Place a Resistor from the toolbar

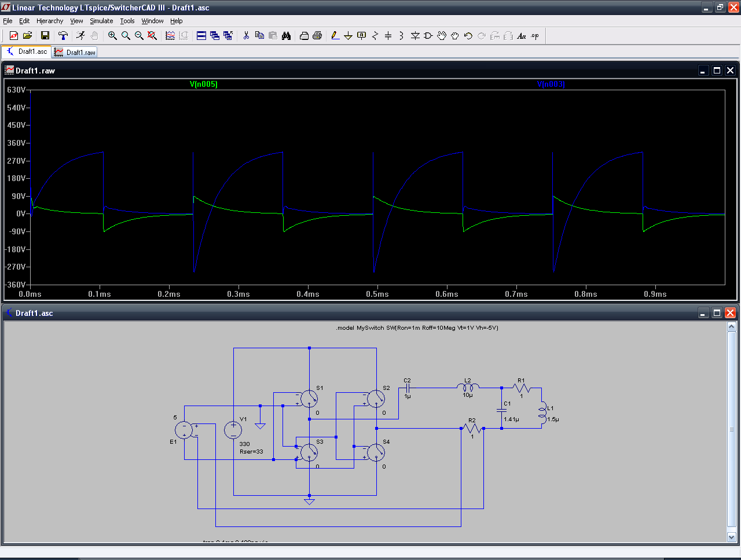pos(375,36)
